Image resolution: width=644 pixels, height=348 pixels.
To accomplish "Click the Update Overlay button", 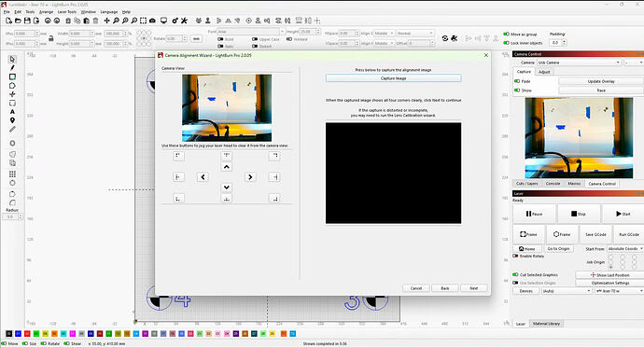I will click(x=601, y=81).
